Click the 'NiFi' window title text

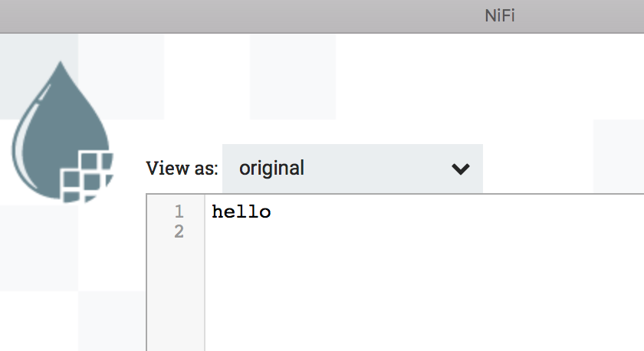coord(500,16)
